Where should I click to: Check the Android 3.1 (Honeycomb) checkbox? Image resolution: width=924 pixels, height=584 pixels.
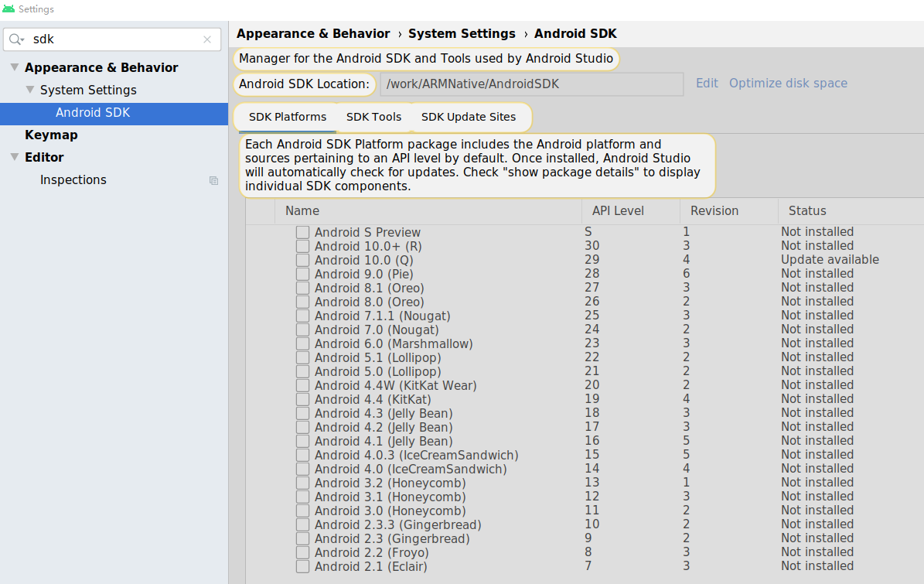[x=302, y=497]
